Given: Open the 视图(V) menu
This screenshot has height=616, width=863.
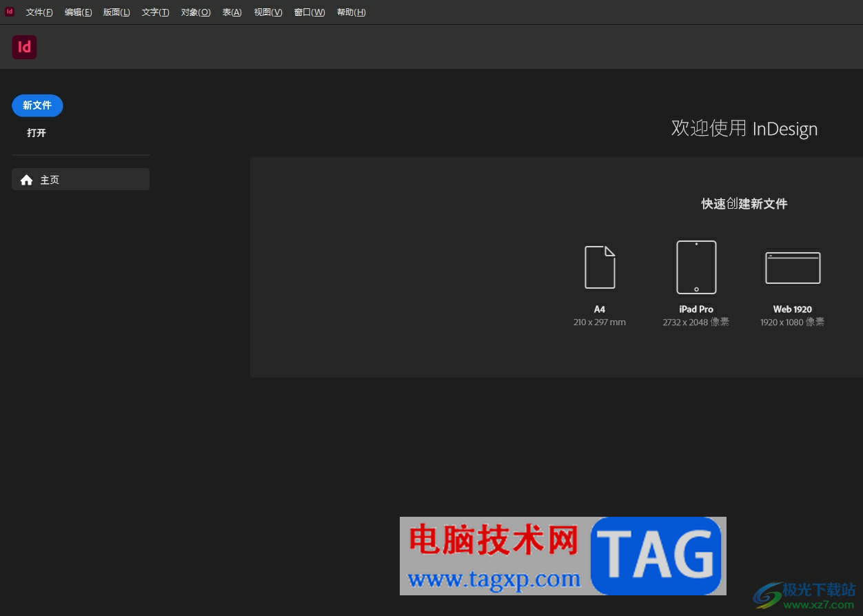Looking at the screenshot, I should pyautogui.click(x=268, y=12).
